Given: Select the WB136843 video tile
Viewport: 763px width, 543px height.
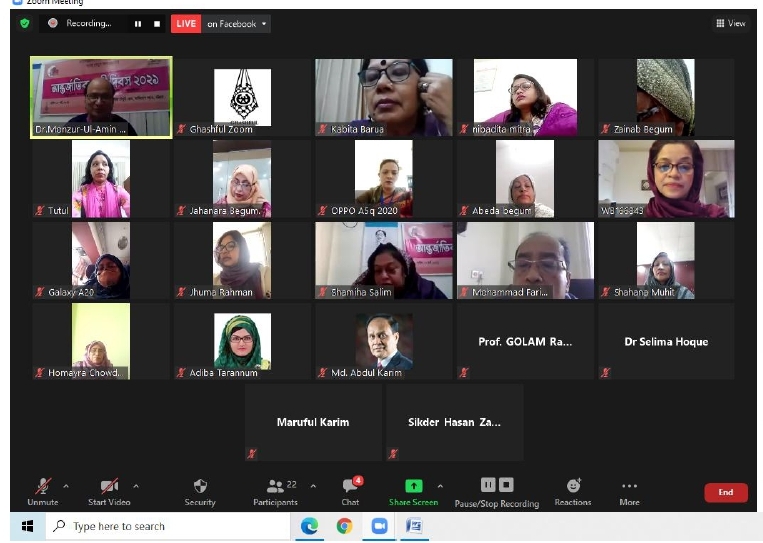Looking at the screenshot, I should coord(667,179).
